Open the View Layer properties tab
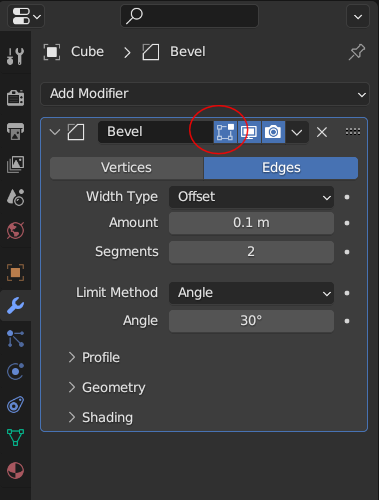The height and width of the screenshot is (500, 379). point(15,164)
